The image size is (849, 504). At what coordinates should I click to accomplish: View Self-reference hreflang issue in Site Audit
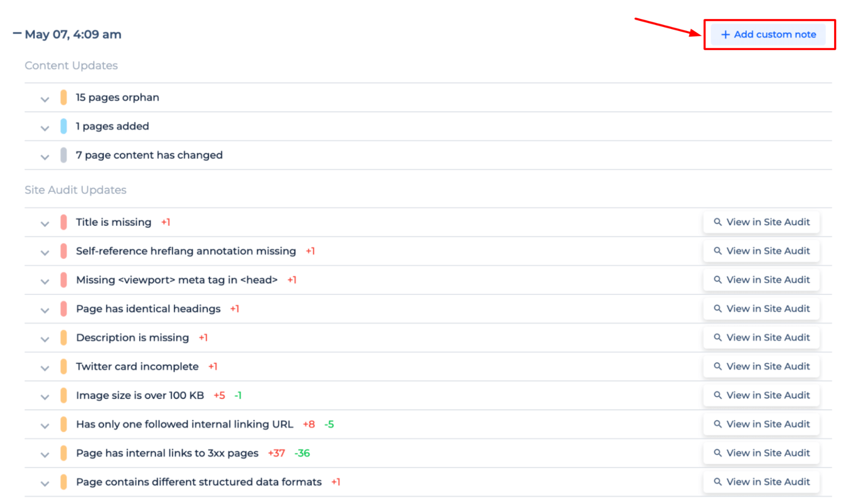[x=762, y=251]
